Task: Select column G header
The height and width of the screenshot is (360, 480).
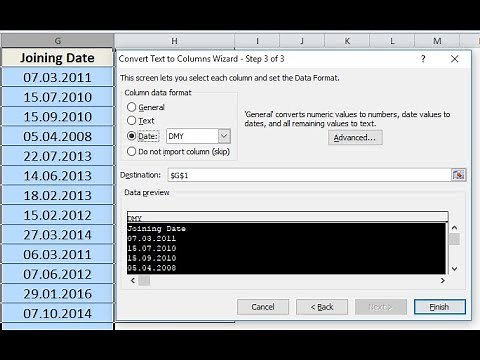Action: (x=57, y=41)
